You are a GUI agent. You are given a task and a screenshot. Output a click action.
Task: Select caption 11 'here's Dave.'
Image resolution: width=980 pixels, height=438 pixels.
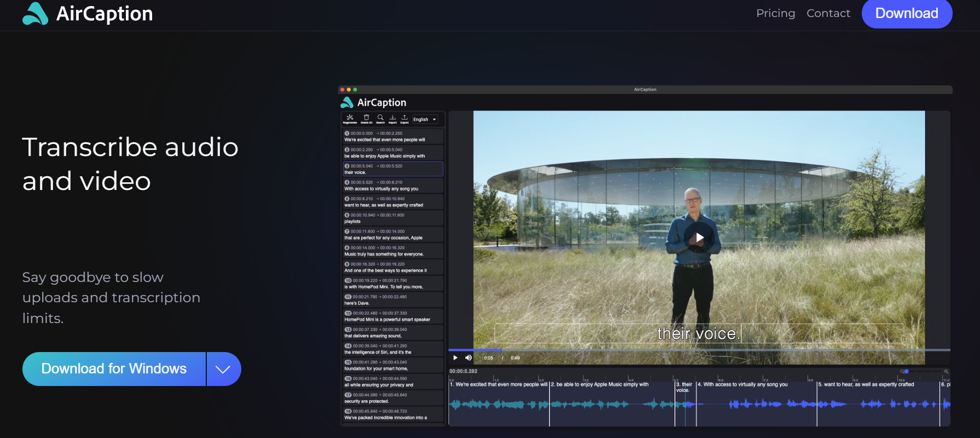click(x=393, y=300)
